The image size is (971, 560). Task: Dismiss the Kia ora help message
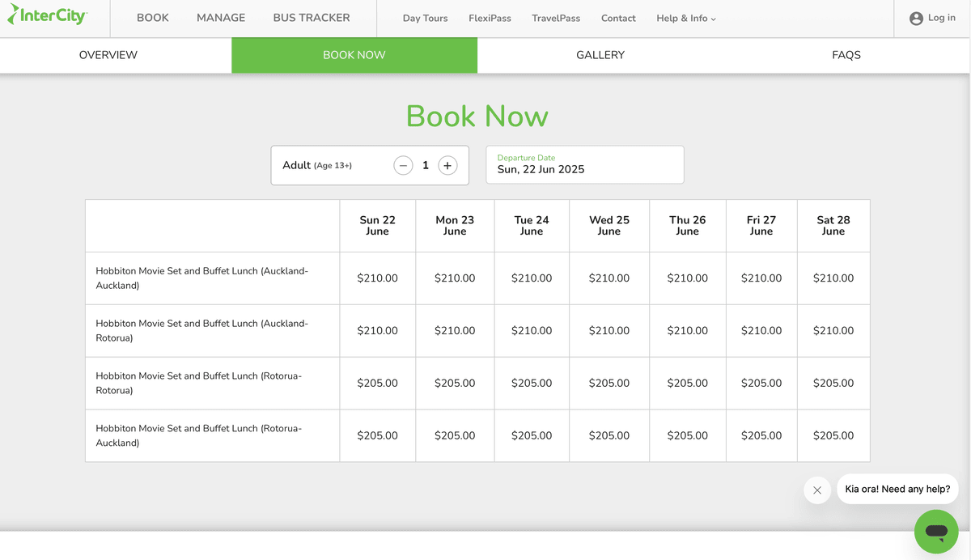tap(817, 490)
